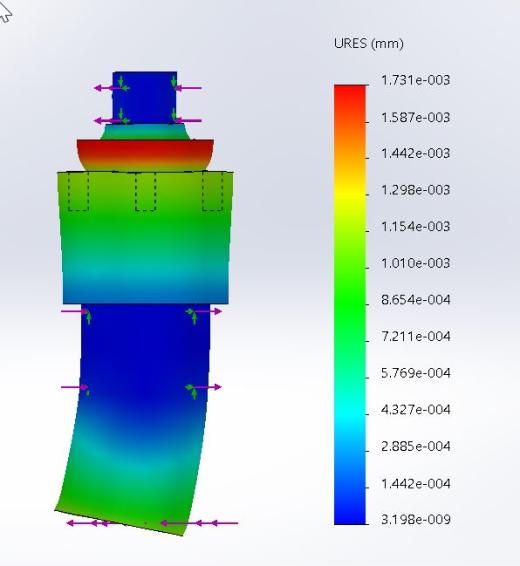Click legend value 2.885e-004
Screen dimensions: 520x566
[x=416, y=446]
